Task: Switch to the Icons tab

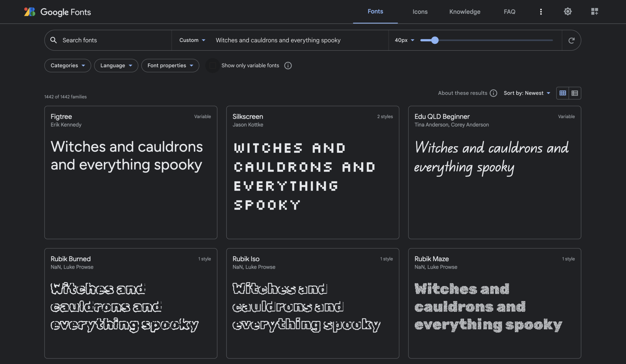Action: (420, 12)
